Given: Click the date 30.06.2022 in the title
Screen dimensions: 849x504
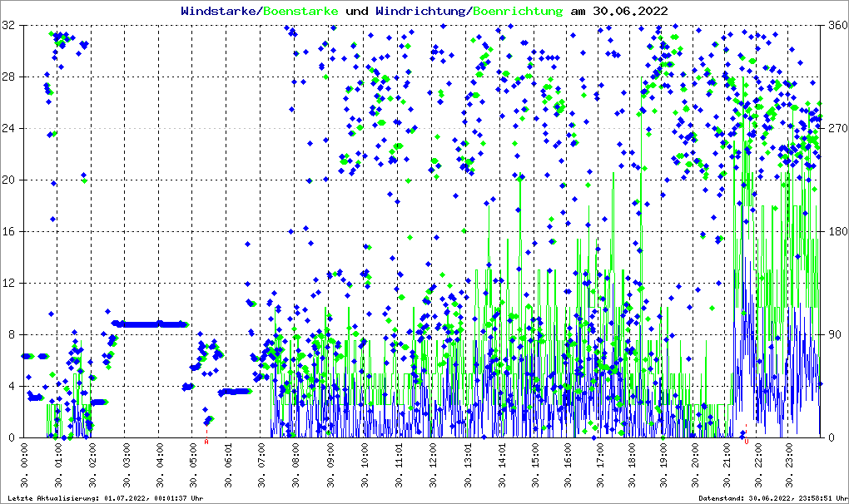Looking at the screenshot, I should click(629, 12).
